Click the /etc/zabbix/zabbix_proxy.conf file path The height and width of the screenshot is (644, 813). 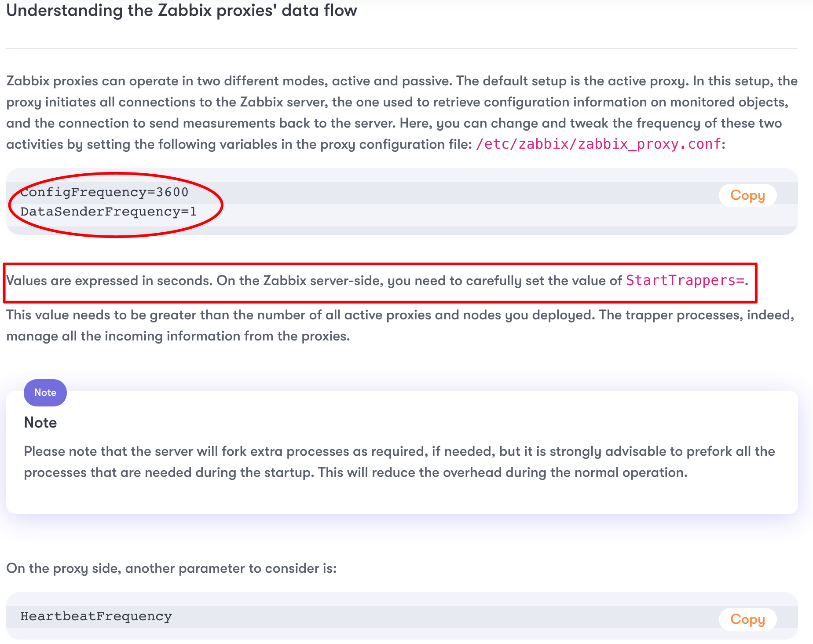point(598,144)
